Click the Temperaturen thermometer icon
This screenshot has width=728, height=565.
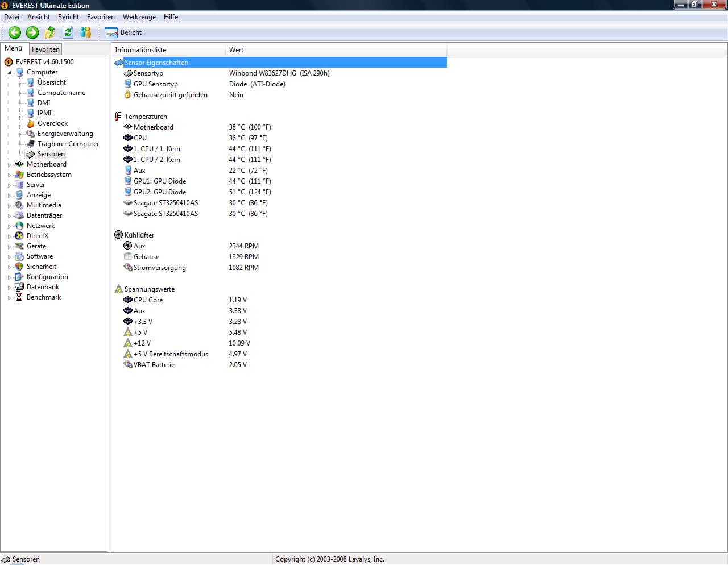point(118,117)
